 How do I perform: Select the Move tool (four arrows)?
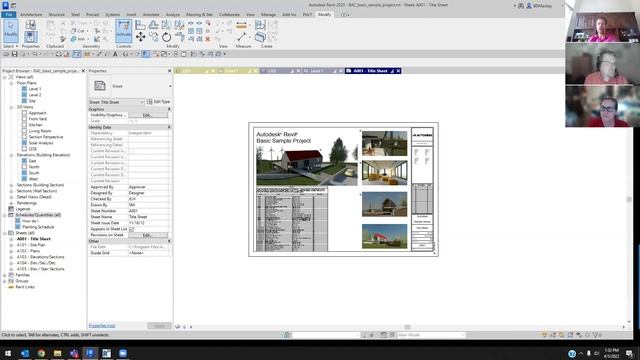(140, 37)
